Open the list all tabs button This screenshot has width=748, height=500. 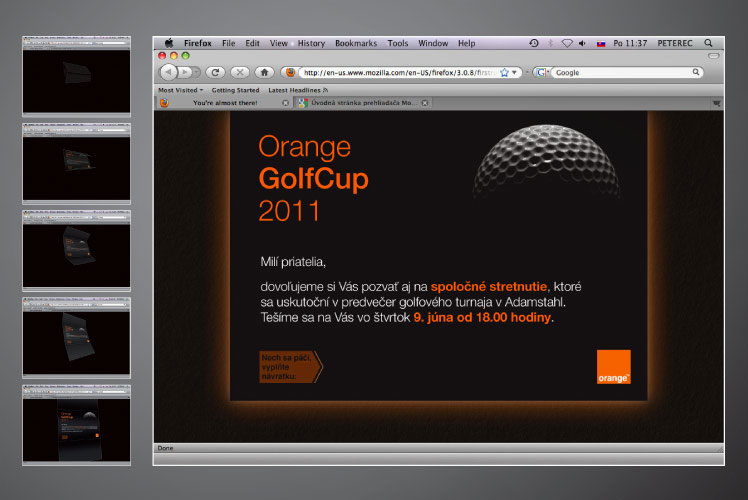click(716, 103)
